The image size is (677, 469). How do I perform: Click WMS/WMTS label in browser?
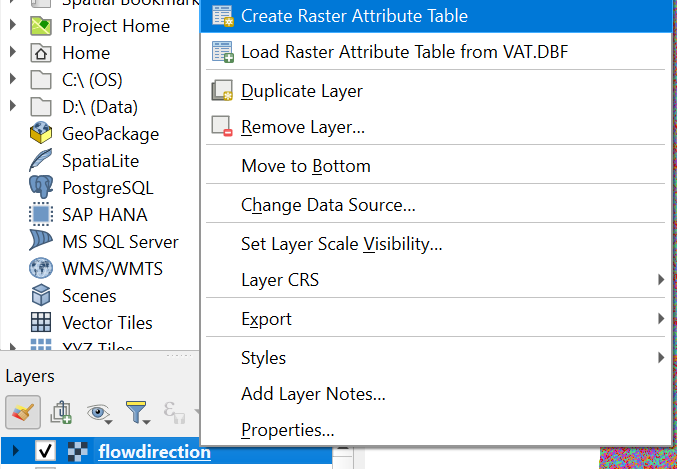113,269
